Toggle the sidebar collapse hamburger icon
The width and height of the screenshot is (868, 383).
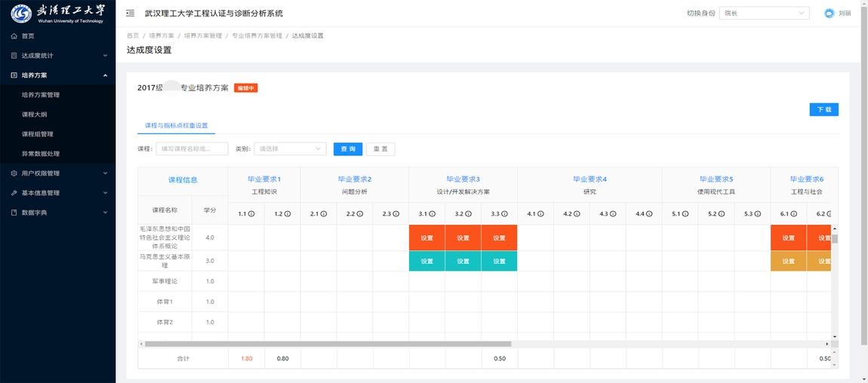point(130,14)
